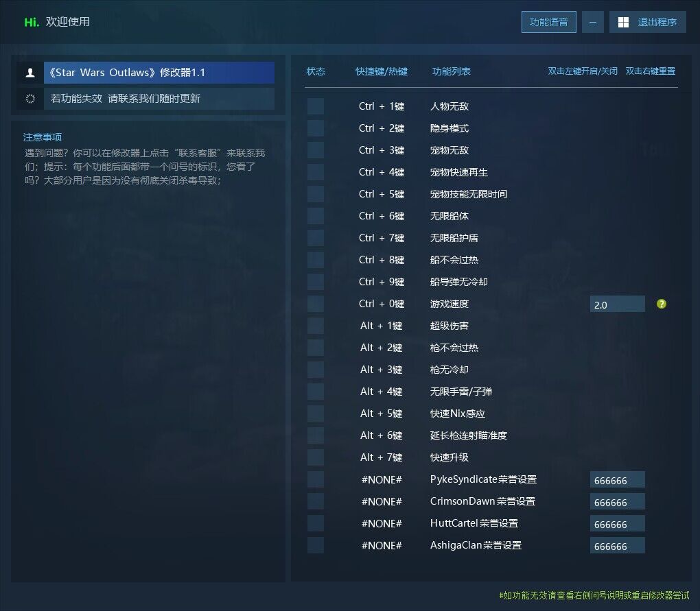Click the 功能列表 column header
The image size is (700, 611).
click(x=452, y=71)
